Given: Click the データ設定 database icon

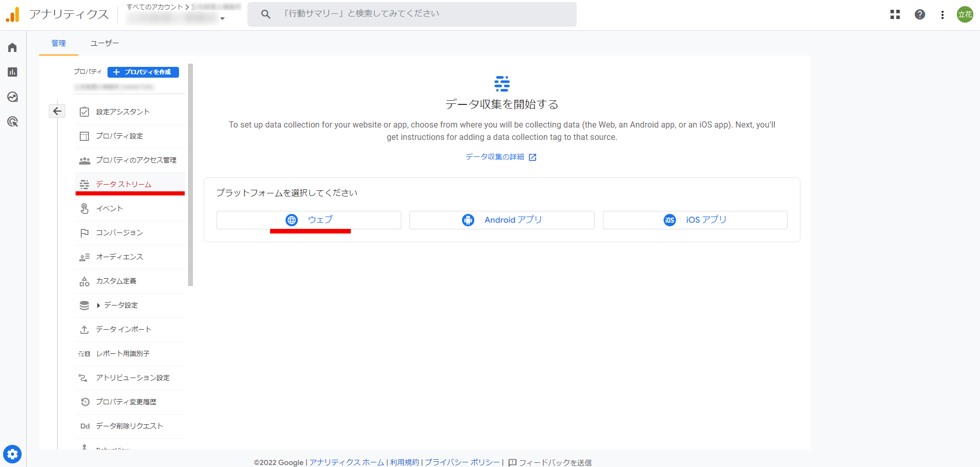Looking at the screenshot, I should (84, 306).
